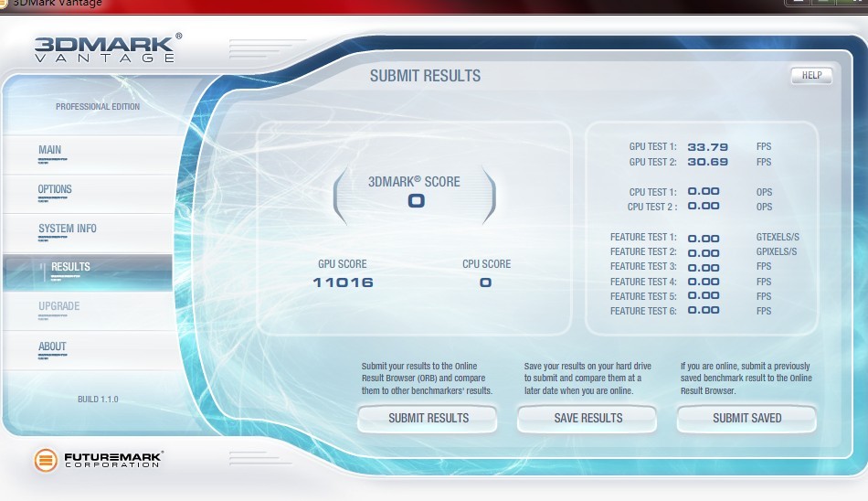This screenshot has width=868, height=501.
Task: Click the GPU TEST 2 value 30.69
Action: pyautogui.click(x=707, y=163)
